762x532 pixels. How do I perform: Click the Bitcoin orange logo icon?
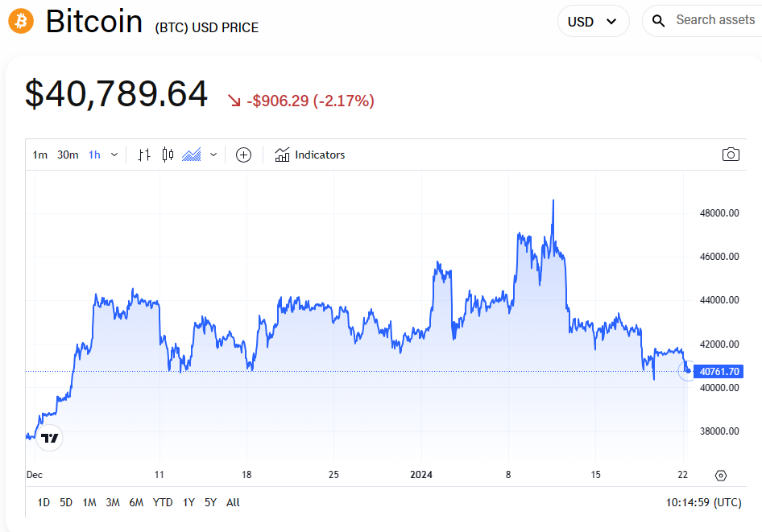21,21
